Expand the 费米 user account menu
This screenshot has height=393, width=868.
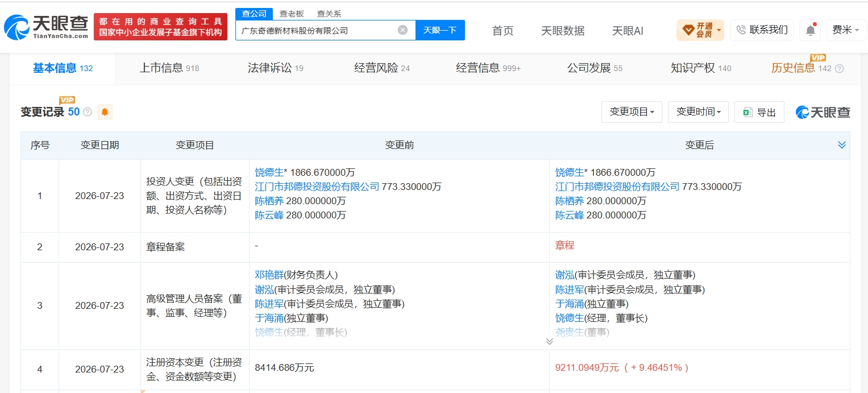coord(846,30)
